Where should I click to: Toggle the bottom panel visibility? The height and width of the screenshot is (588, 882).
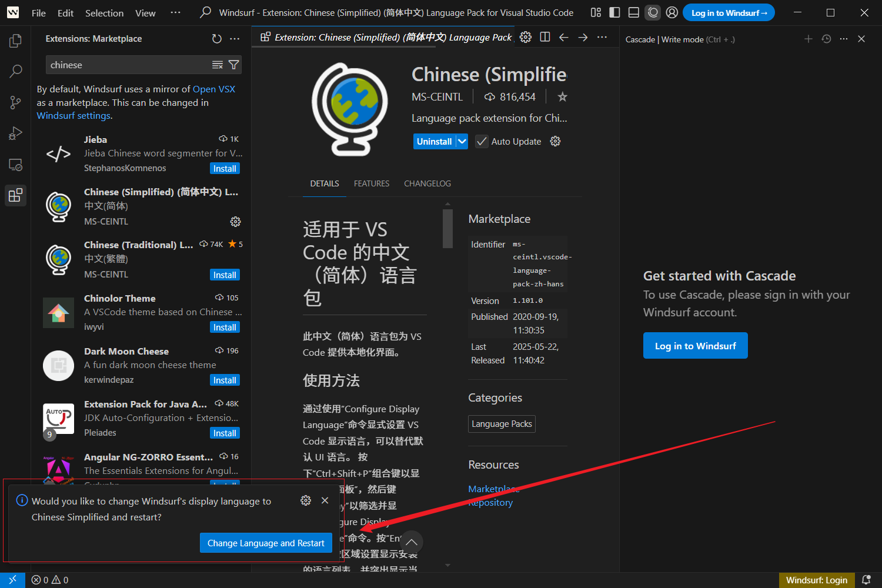tap(634, 12)
